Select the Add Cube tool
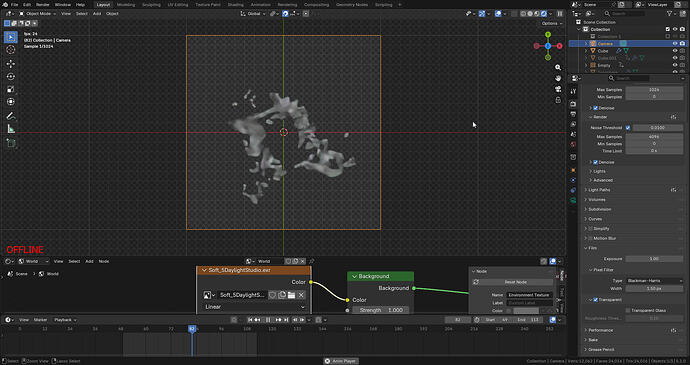This screenshot has height=365, width=690. [11, 143]
